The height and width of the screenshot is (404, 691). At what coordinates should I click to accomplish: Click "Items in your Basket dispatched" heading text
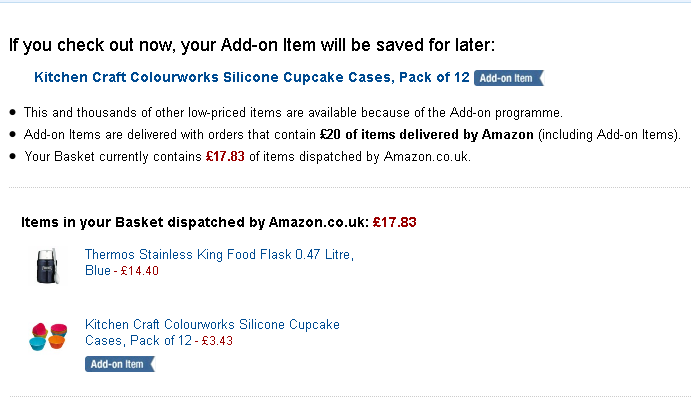(195, 222)
